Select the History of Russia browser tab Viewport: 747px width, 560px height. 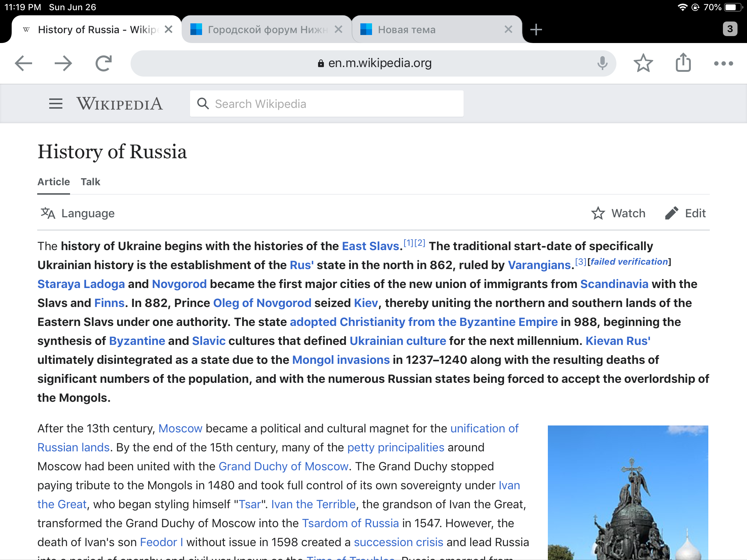[96, 30]
